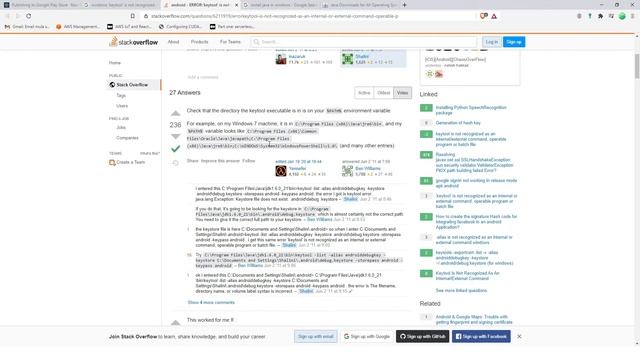Click the Brave rewards triangle icon
This screenshot has width=640, height=360.
[494, 16]
